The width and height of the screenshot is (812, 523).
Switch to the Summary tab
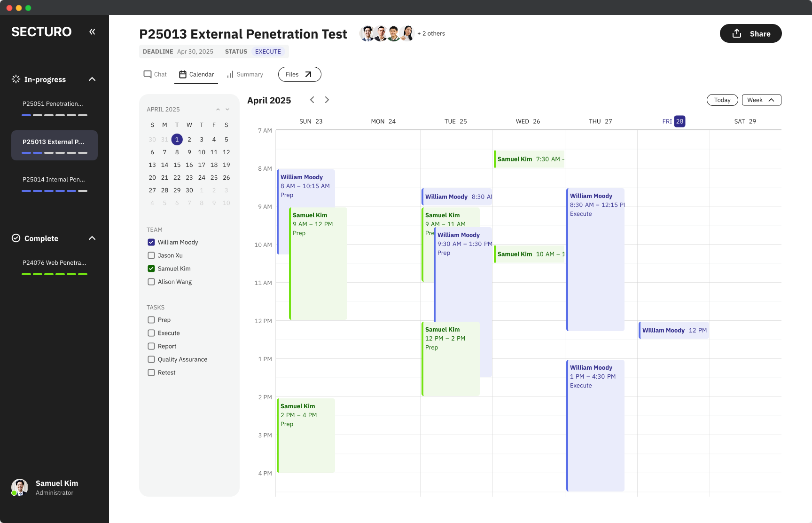coord(245,74)
